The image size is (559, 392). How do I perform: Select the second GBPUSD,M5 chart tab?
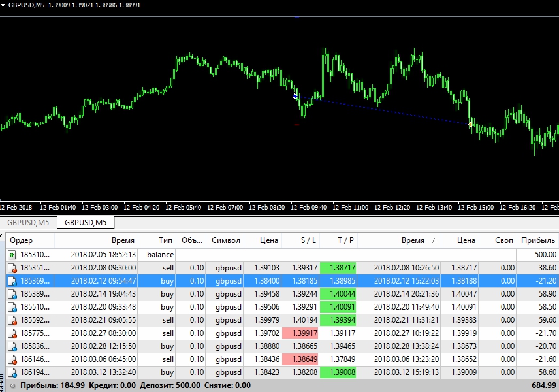(85, 223)
